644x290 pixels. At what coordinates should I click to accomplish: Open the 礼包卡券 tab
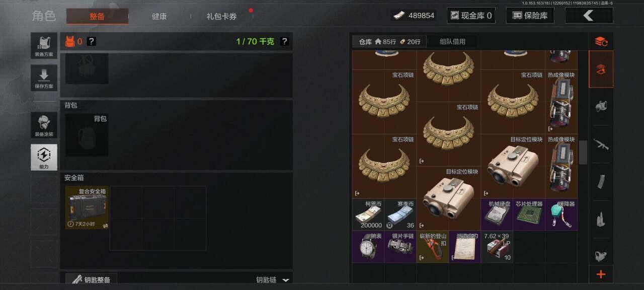[221, 16]
